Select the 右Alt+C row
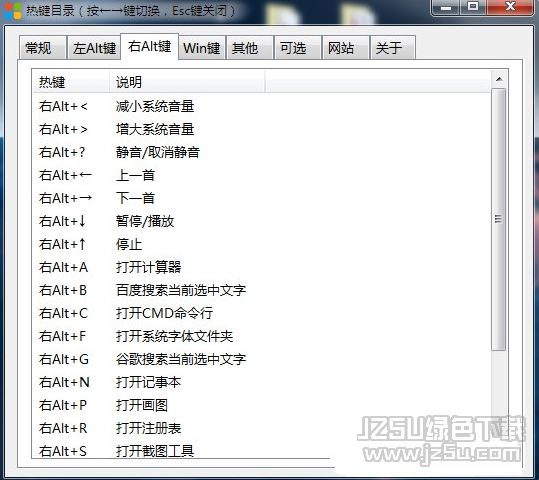 [261, 313]
